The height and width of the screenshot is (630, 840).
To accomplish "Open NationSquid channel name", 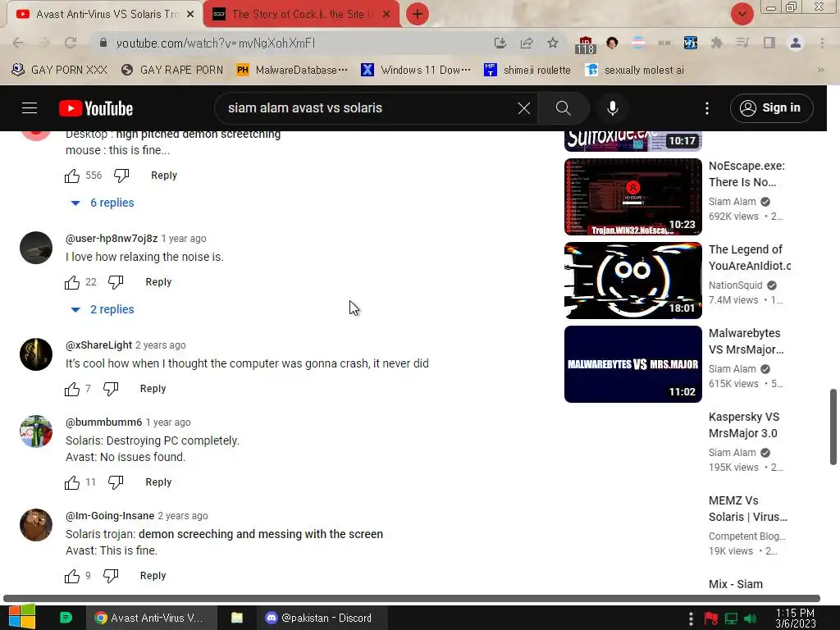I will [735, 285].
